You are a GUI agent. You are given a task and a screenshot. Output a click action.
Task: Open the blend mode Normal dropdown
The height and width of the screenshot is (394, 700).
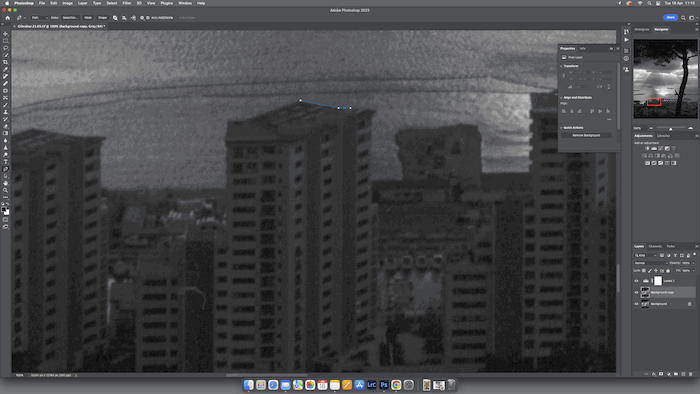coord(650,263)
